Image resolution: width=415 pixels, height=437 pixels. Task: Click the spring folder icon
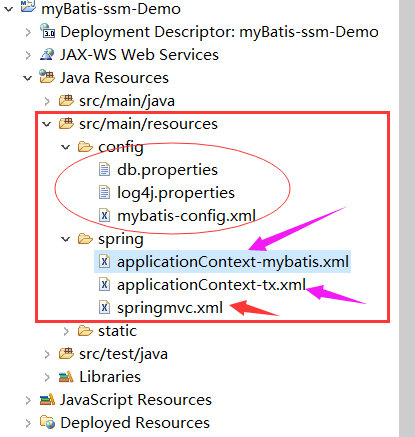(85, 239)
